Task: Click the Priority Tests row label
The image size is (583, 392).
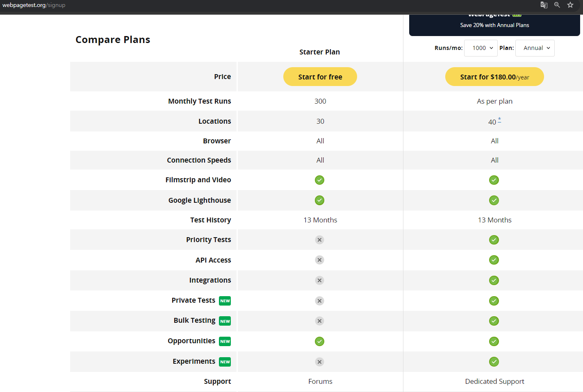Action: pos(209,240)
